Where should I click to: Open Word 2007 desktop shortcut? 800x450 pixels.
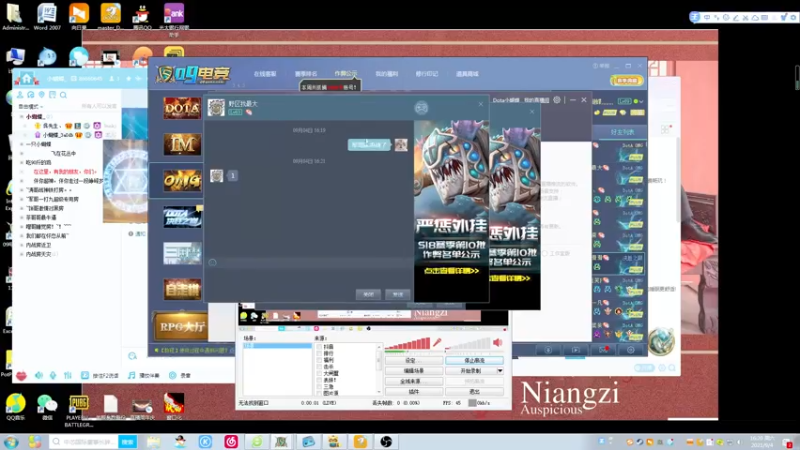coord(47,14)
